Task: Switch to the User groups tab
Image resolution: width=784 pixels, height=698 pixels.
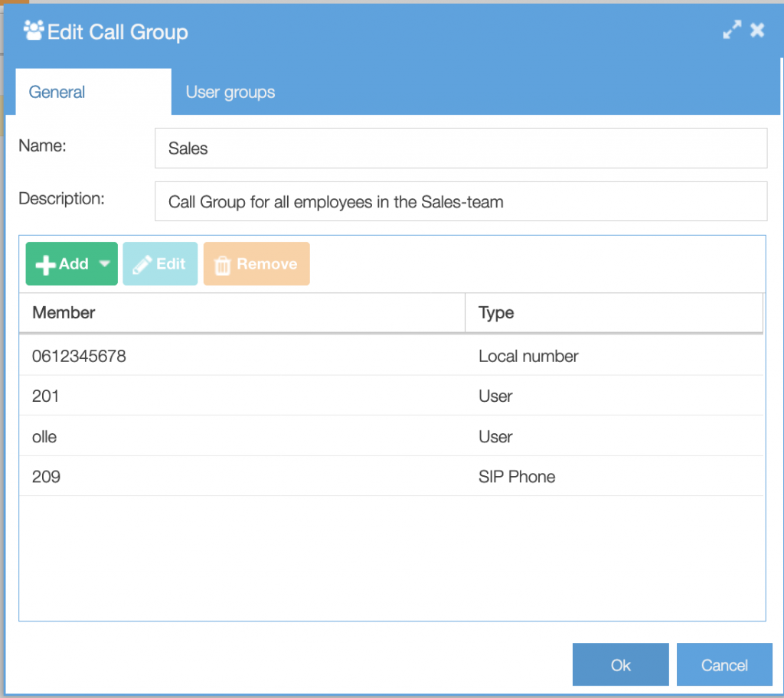Action: point(230,92)
